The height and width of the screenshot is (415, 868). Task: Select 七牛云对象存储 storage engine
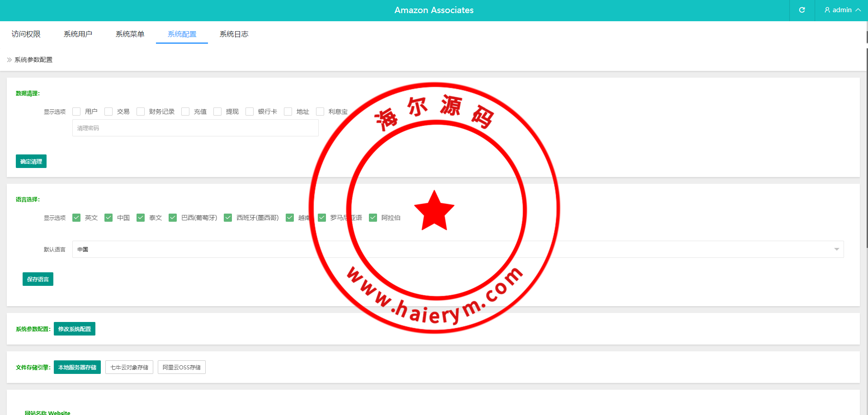[x=129, y=367]
